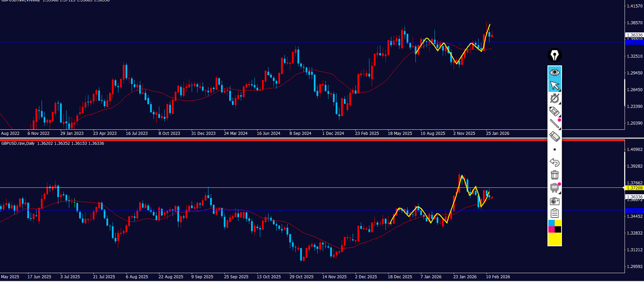This screenshot has width=644, height=282.
Task: Click the 25 Jan 2026 weekly date label
Action: pyautogui.click(x=497, y=133)
